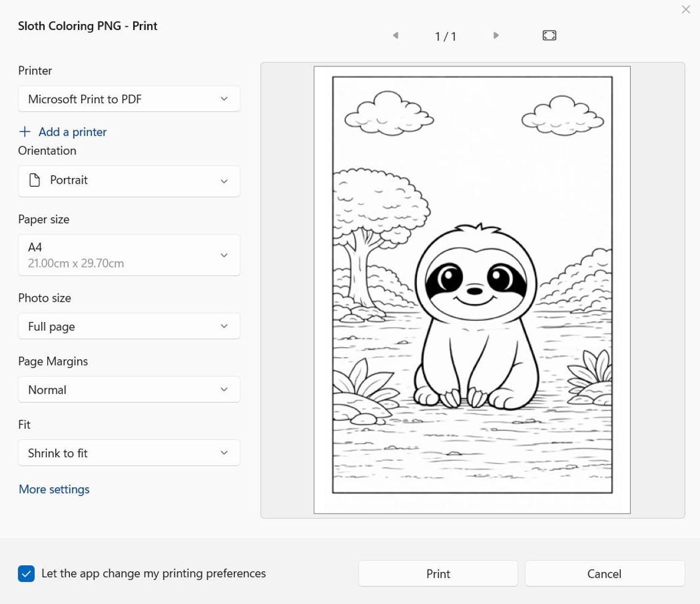Click the 1 / 1 page indicator
Image resolution: width=700 pixels, height=604 pixels.
[446, 36]
